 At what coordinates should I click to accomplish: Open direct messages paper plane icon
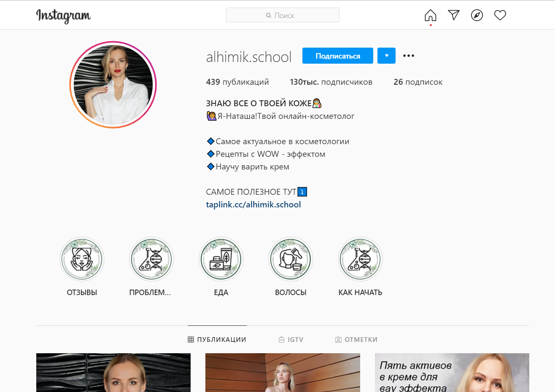pos(453,15)
